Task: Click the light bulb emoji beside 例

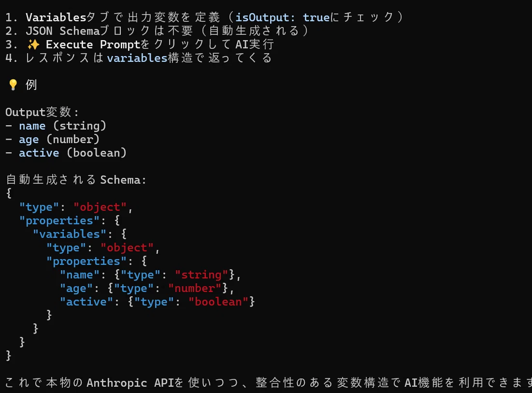Action: 13,85
